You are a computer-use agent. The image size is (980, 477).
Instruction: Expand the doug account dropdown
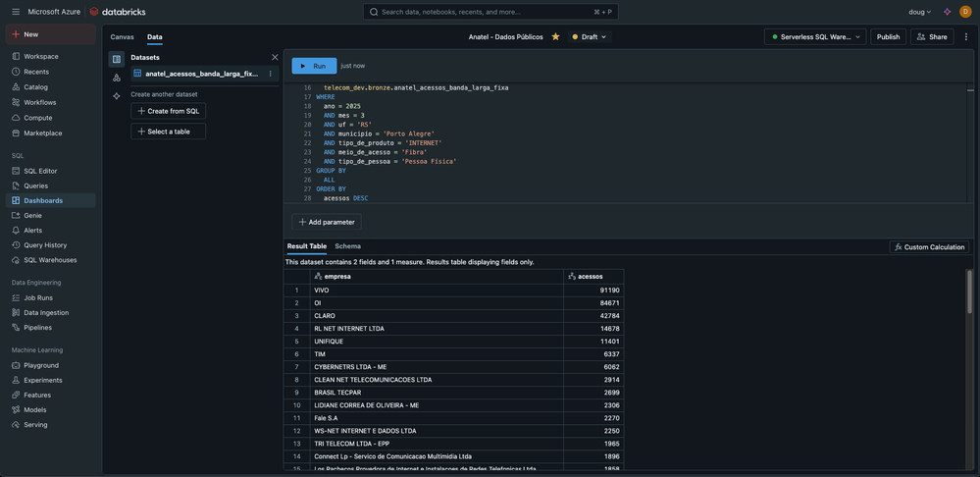tap(919, 12)
